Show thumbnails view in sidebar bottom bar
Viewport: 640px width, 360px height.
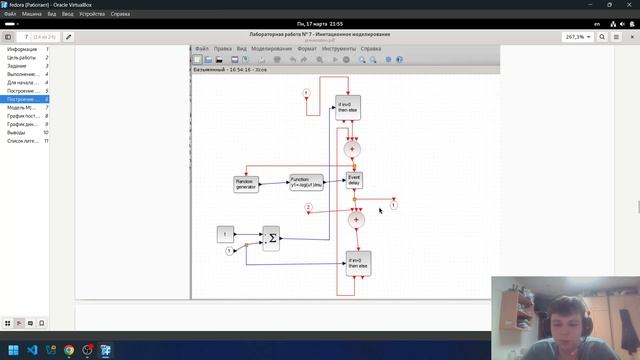[8, 323]
